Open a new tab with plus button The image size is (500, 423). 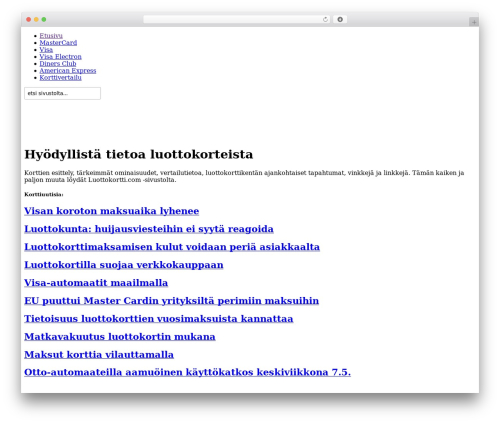(x=474, y=22)
